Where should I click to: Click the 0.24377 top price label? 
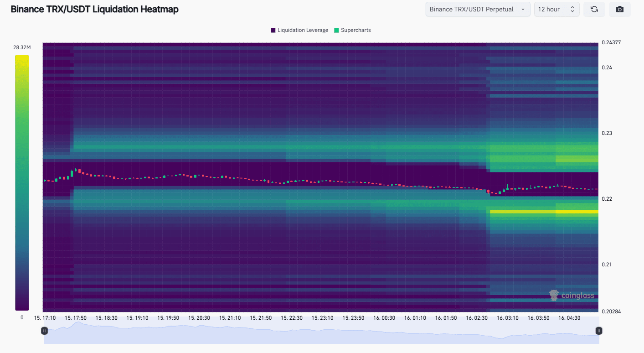tap(612, 42)
